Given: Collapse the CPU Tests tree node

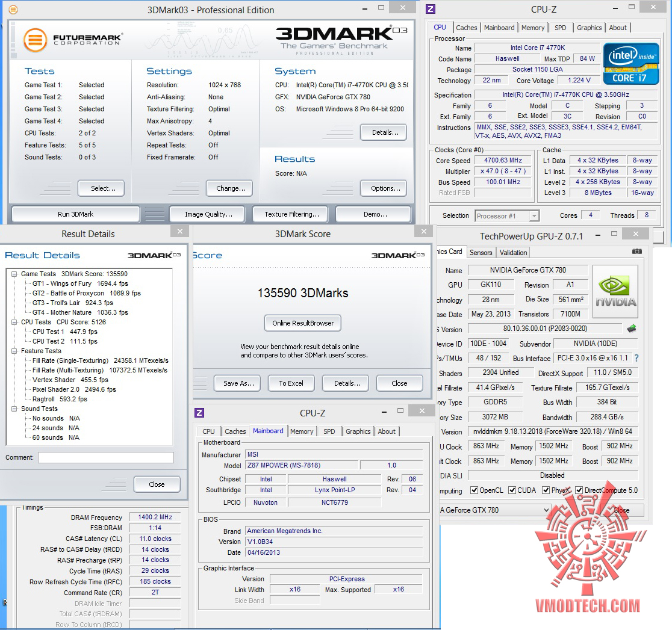Looking at the screenshot, I should coord(14,322).
